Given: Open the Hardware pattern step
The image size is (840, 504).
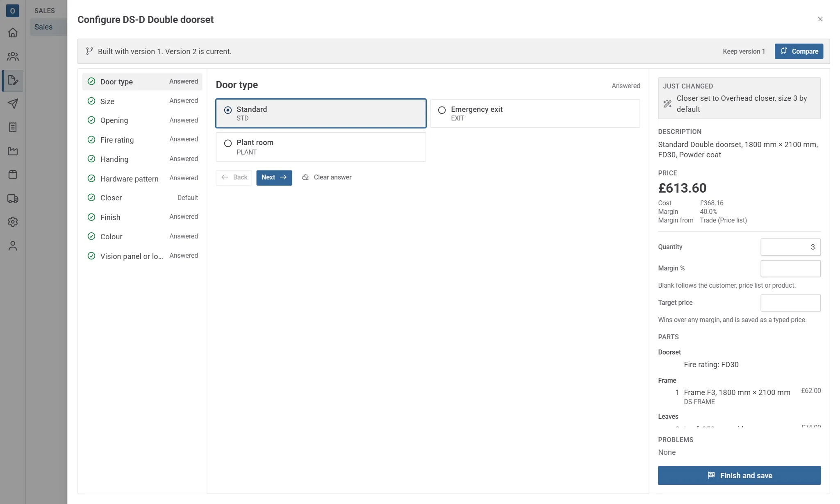Looking at the screenshot, I should point(142,179).
